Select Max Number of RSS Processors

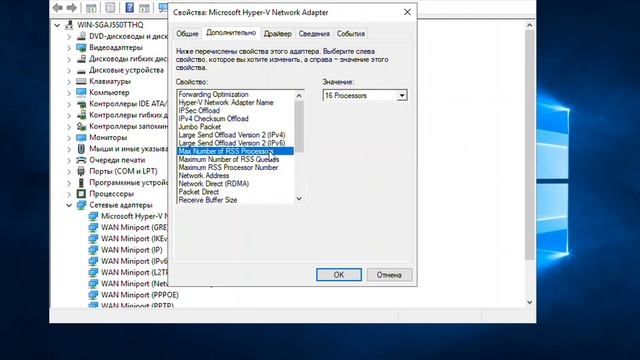[x=236, y=151]
